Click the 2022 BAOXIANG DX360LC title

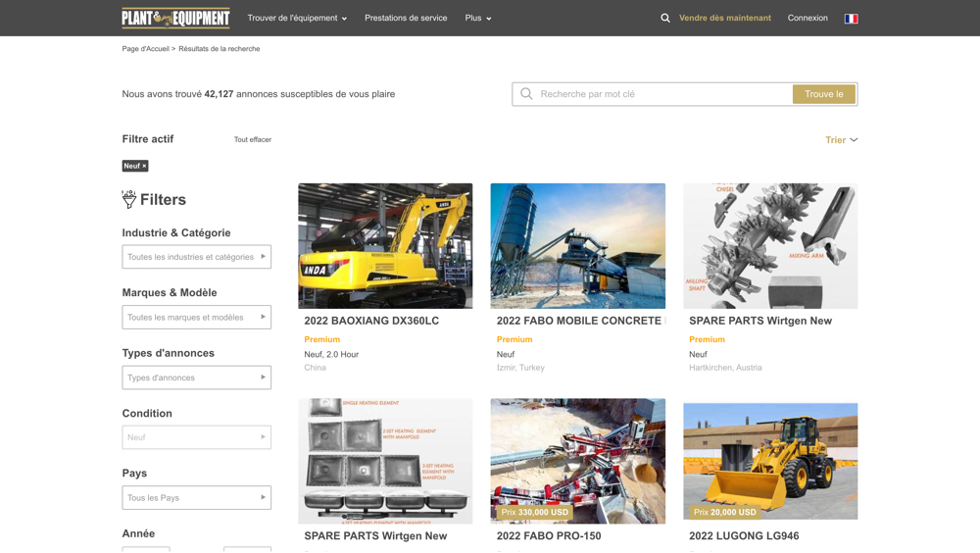pyautogui.click(x=371, y=321)
